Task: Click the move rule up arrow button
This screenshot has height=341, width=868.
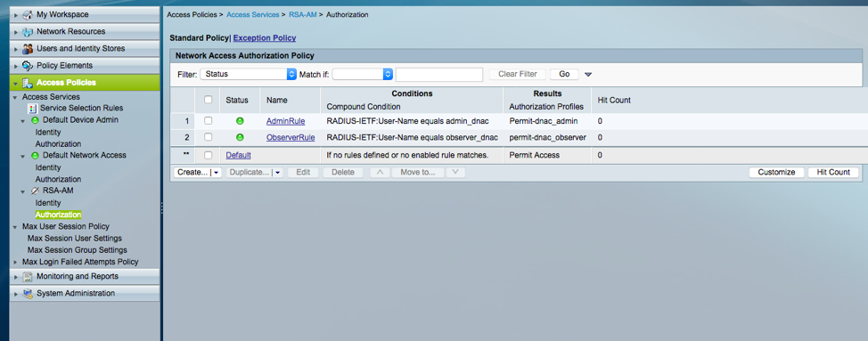Action: (x=380, y=173)
